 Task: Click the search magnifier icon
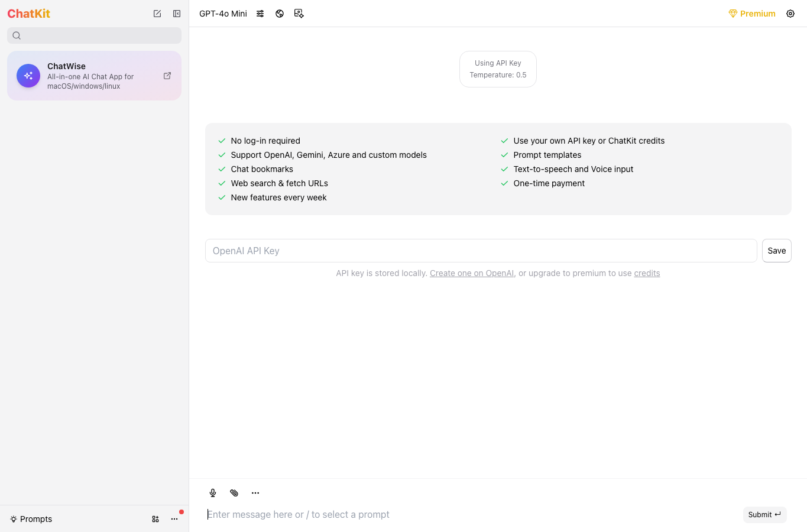coord(17,35)
